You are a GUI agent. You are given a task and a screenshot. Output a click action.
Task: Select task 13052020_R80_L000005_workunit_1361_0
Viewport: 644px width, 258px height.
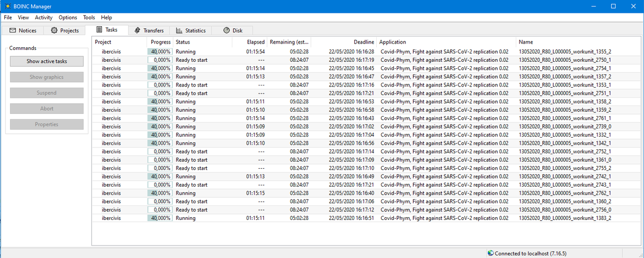(x=367, y=160)
